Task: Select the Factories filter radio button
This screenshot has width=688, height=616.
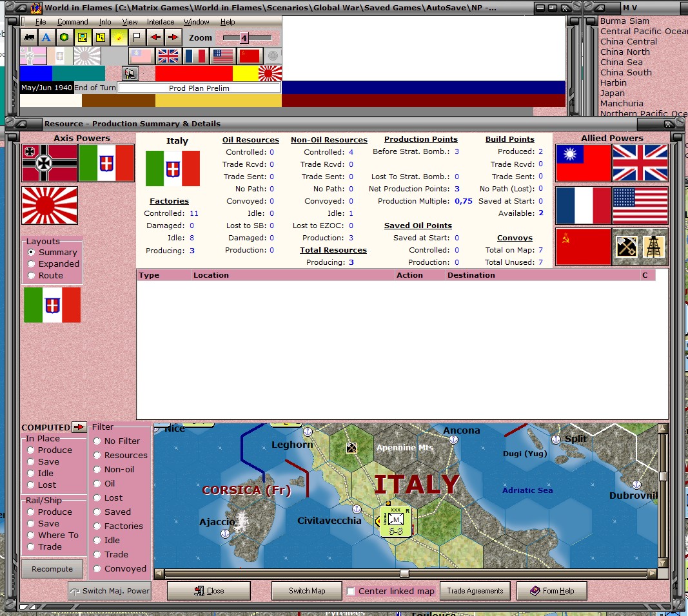Action: pyautogui.click(x=97, y=526)
